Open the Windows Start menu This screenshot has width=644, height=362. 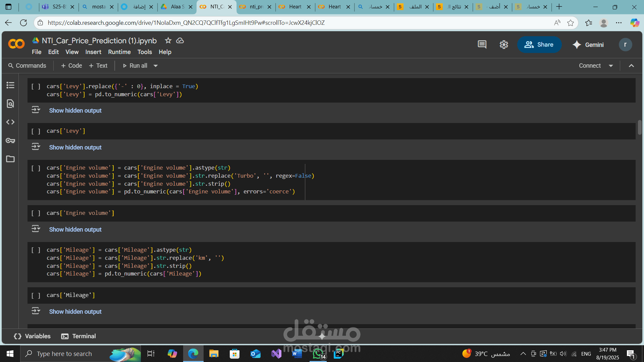pyautogui.click(x=10, y=354)
